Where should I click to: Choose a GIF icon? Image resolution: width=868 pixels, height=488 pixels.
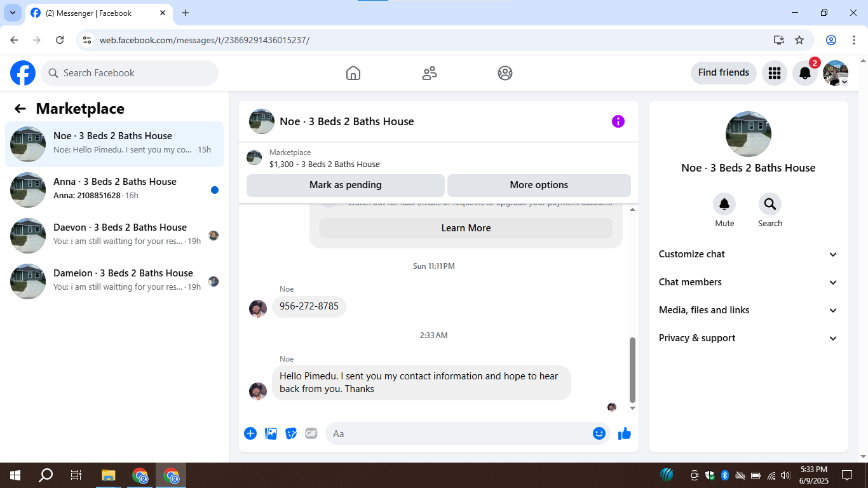pos(311,433)
